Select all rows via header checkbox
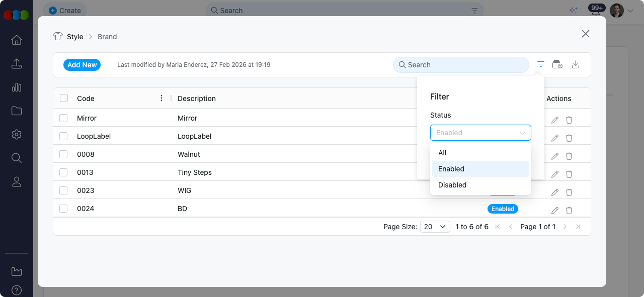This screenshot has width=644, height=297. click(x=64, y=98)
